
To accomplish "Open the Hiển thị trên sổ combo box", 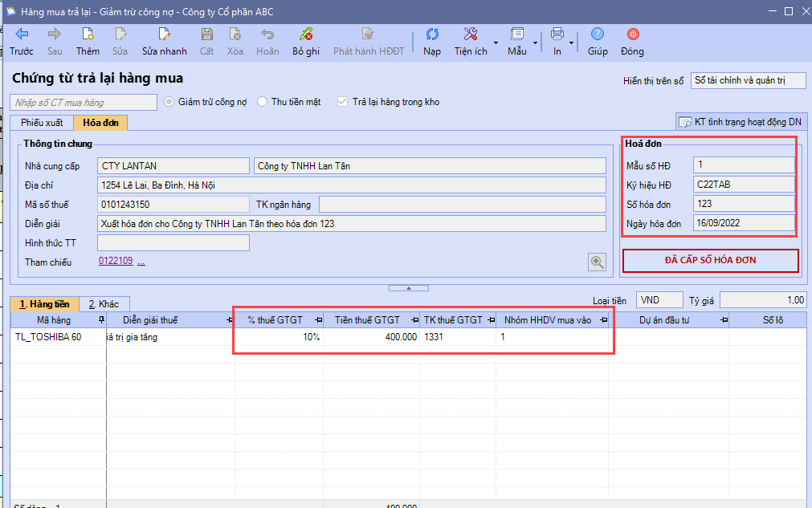I will click(748, 80).
